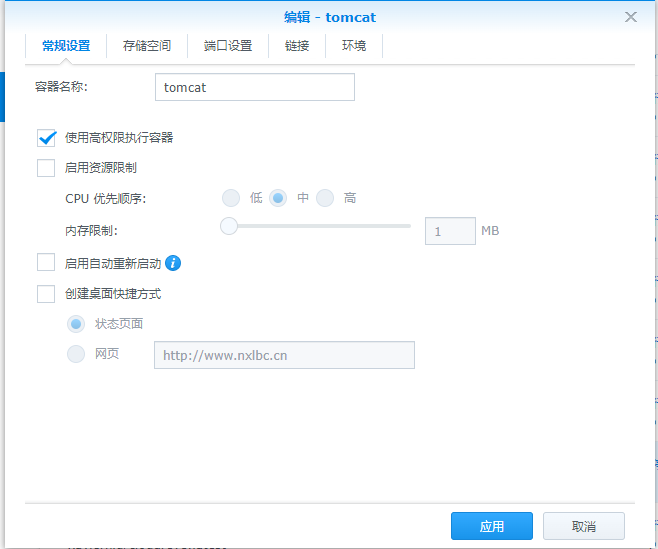Click the 应用 button

click(x=492, y=526)
